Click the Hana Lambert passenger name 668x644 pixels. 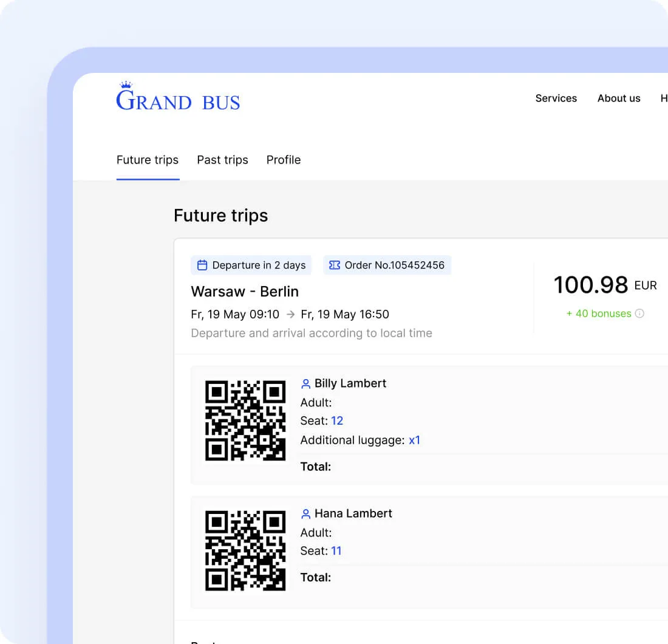[353, 513]
